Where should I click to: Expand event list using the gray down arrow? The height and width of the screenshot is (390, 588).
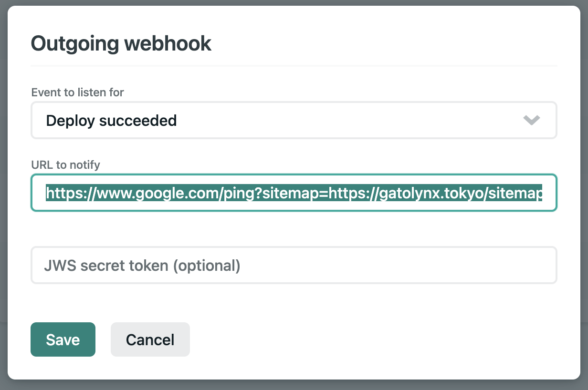pyautogui.click(x=531, y=120)
